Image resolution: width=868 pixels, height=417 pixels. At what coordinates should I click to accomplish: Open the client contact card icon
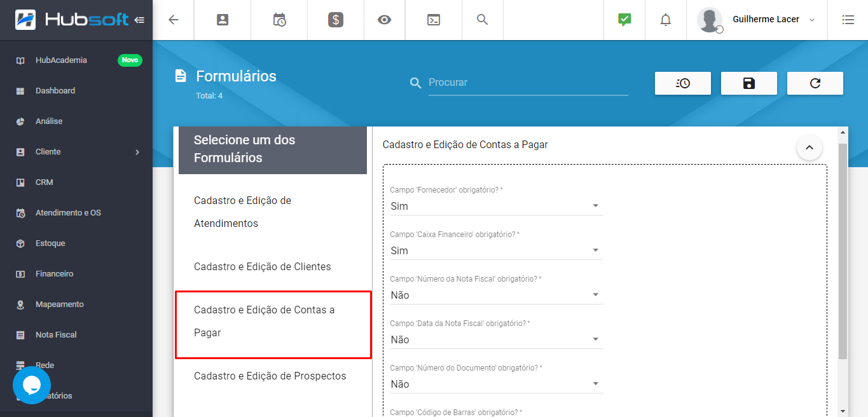click(223, 20)
